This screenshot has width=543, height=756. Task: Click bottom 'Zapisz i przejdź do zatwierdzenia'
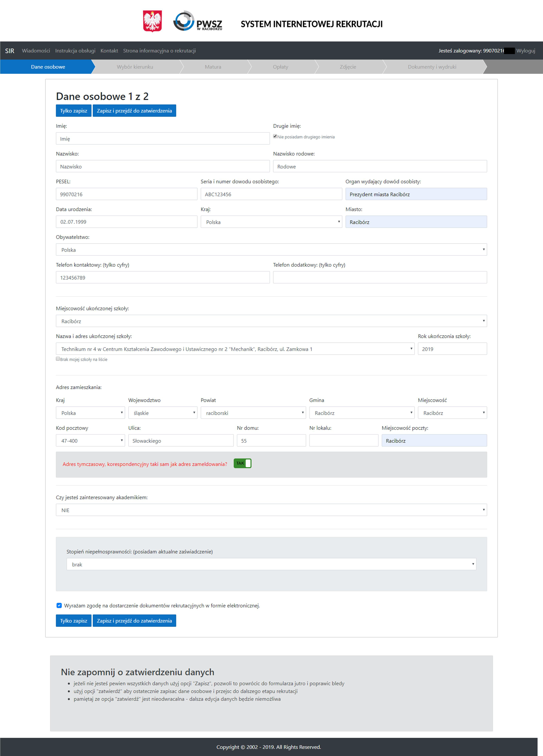pos(134,621)
